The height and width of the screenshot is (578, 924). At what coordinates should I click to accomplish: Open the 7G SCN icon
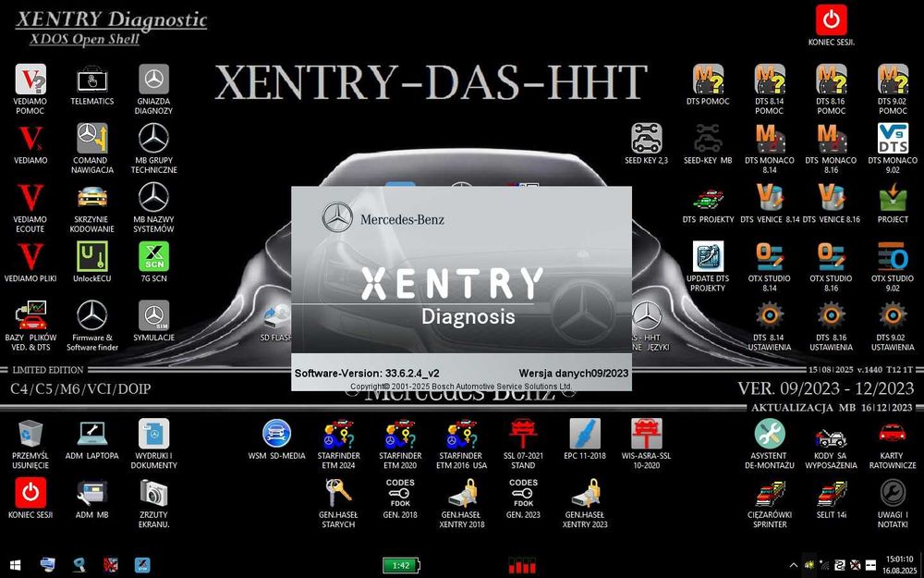point(153,256)
